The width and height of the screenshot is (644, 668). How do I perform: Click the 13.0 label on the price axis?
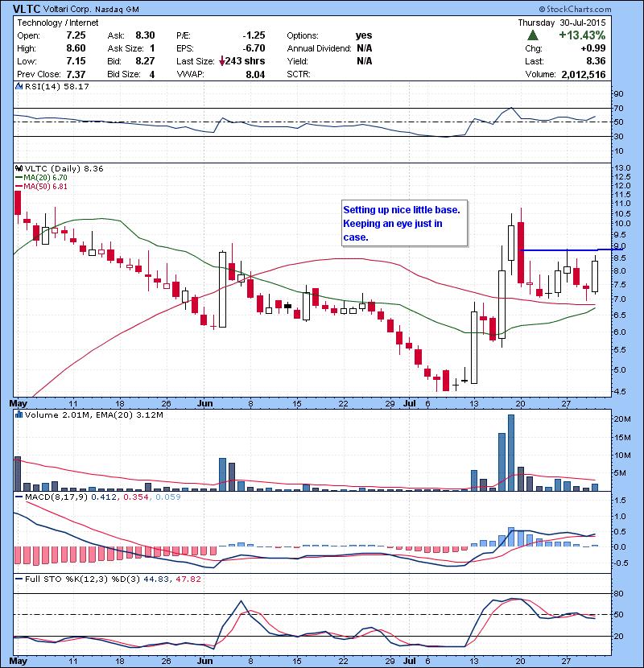[623, 168]
